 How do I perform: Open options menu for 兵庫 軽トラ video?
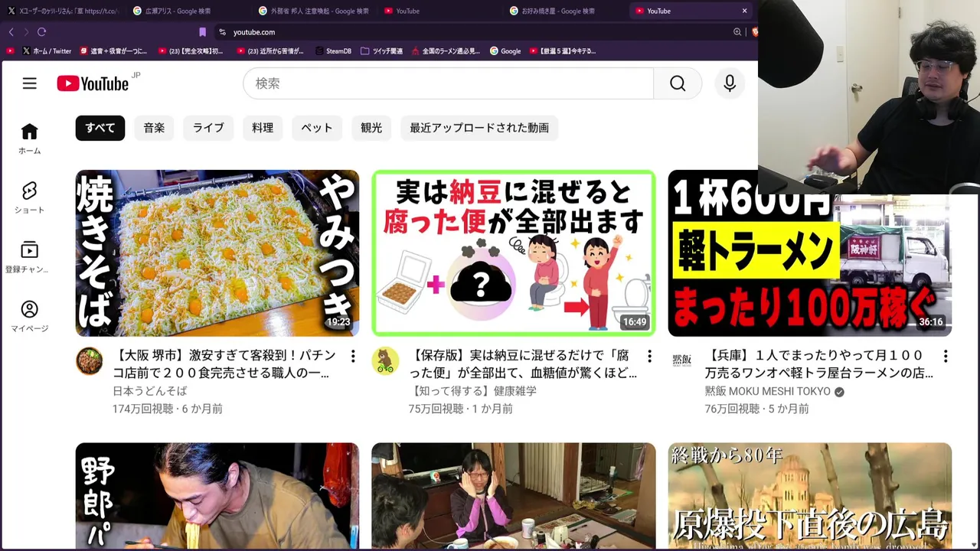coord(946,356)
